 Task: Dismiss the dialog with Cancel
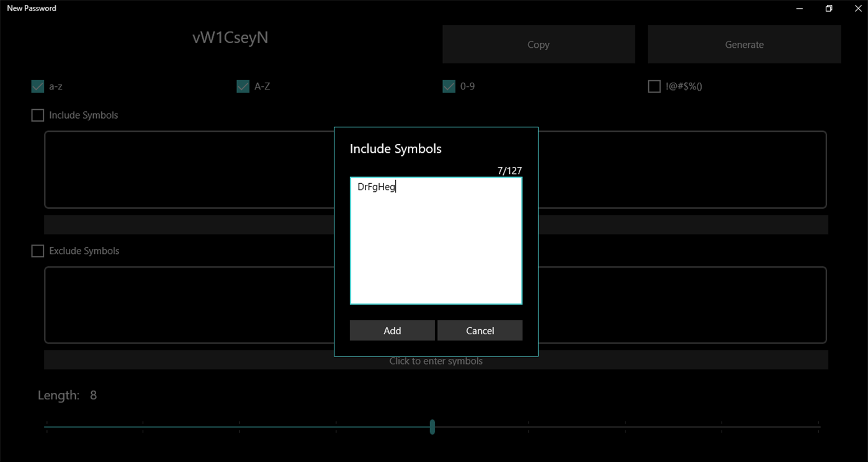(480, 330)
